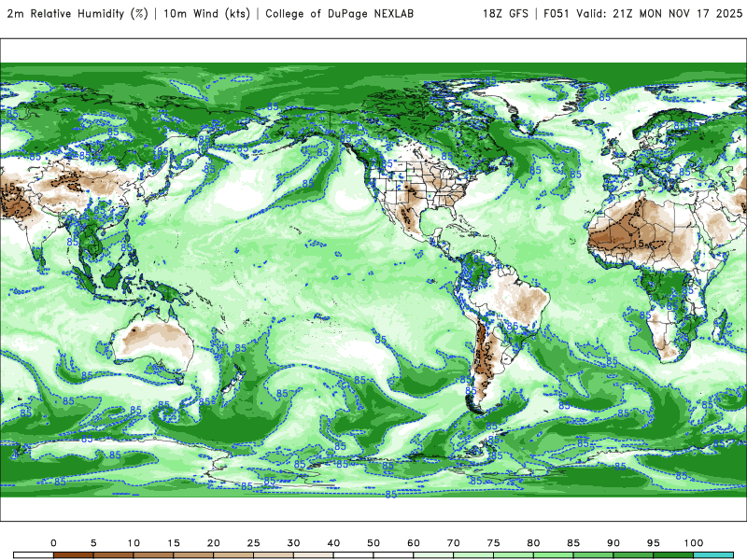Select the darkest green swatch between 95 and 100

pyautogui.click(x=673, y=555)
